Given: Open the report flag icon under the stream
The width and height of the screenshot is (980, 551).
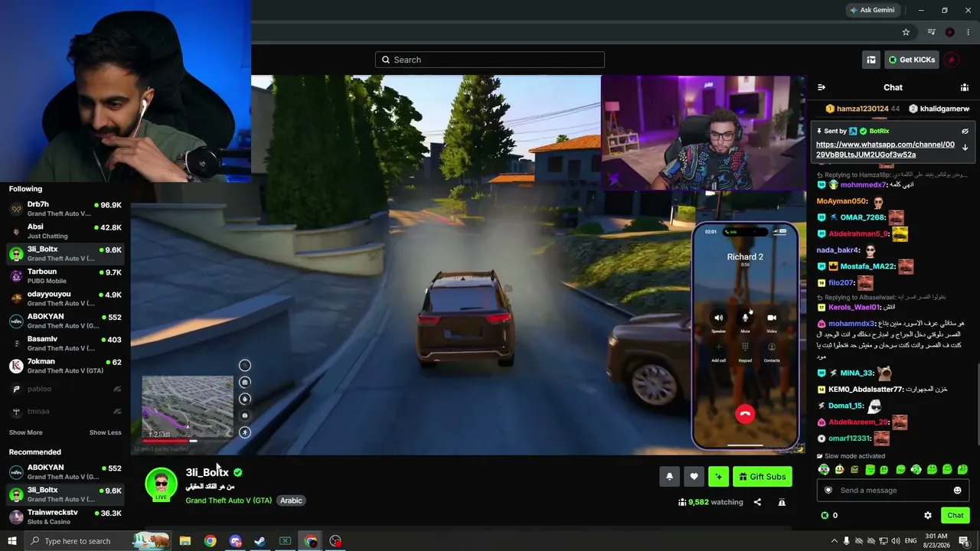Looking at the screenshot, I should click(782, 502).
